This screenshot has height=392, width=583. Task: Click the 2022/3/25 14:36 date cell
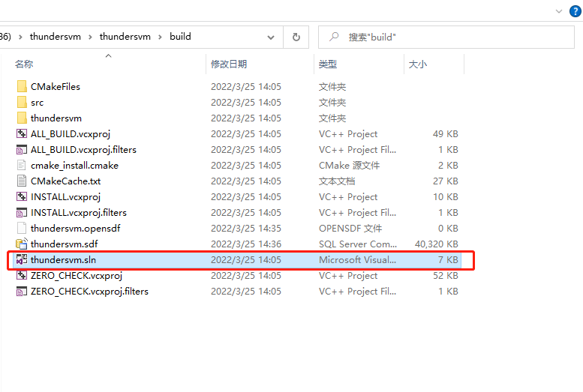coord(246,244)
